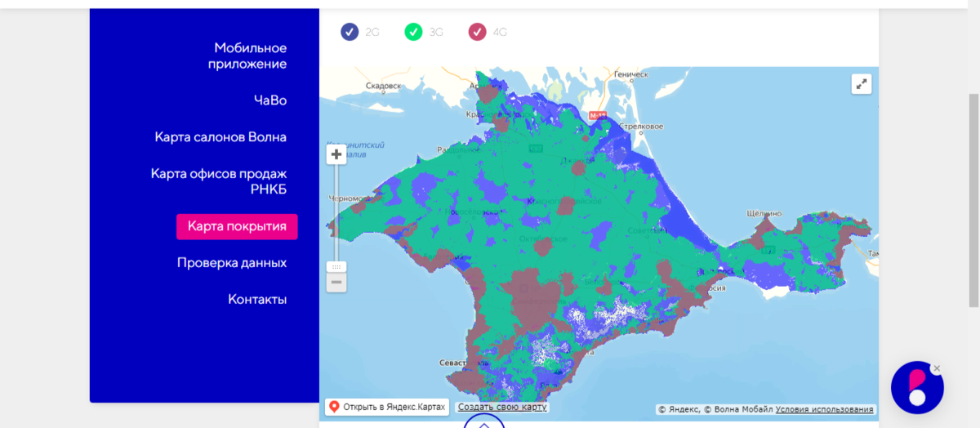Go to Карта салонов Волна

point(220,136)
